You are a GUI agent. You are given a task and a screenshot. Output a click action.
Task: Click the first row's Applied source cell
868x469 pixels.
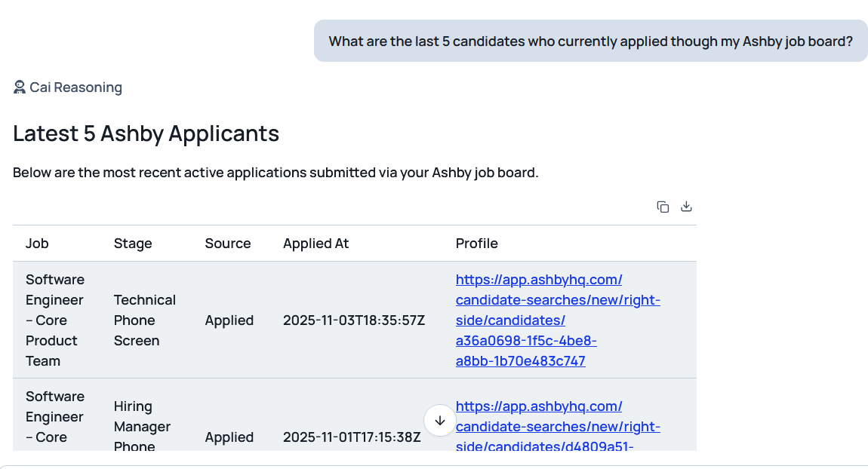pos(229,320)
